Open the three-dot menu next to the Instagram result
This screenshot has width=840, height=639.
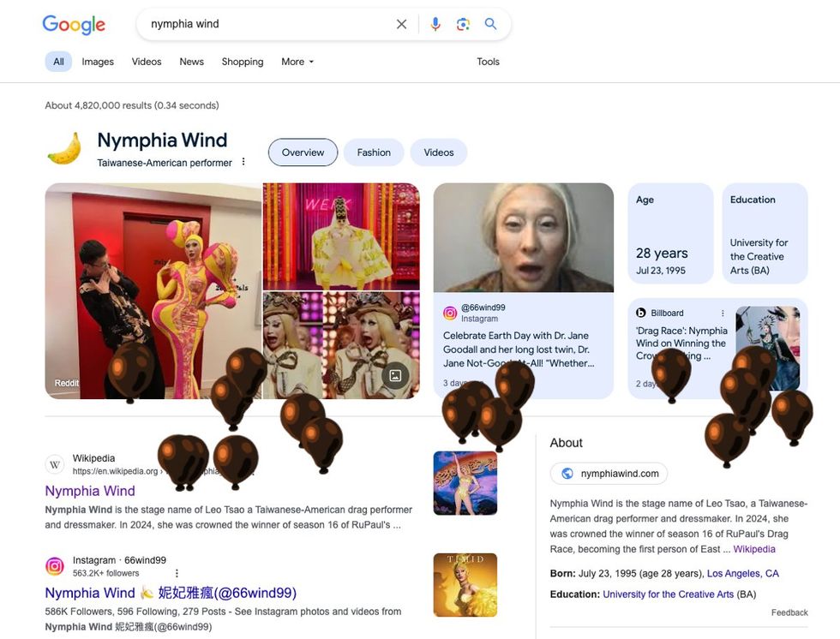176,572
